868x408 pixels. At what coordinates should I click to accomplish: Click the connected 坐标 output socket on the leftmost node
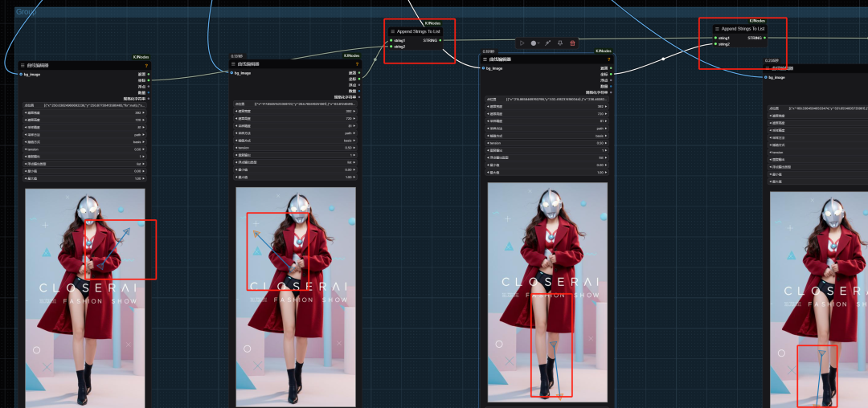[x=149, y=80]
